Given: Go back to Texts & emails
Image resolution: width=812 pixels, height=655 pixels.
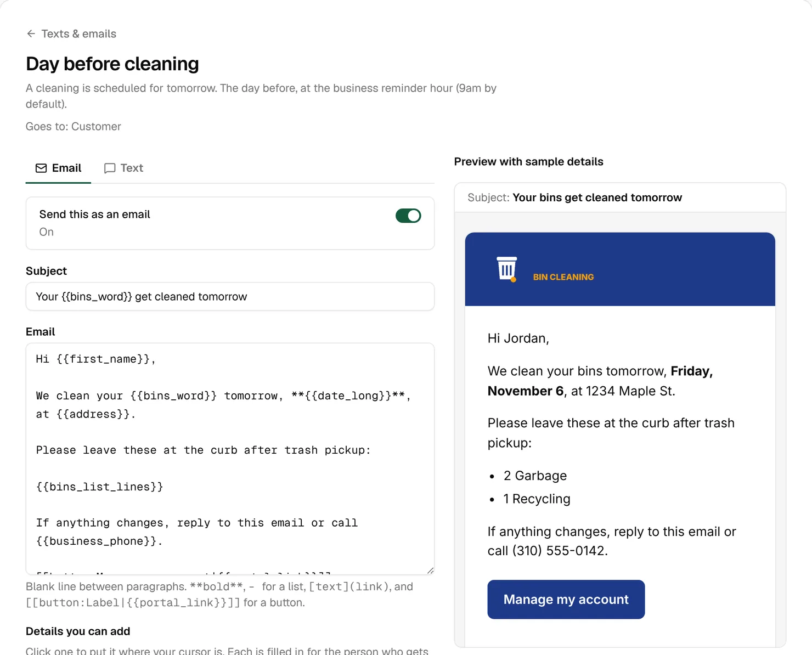Looking at the screenshot, I should click(71, 34).
